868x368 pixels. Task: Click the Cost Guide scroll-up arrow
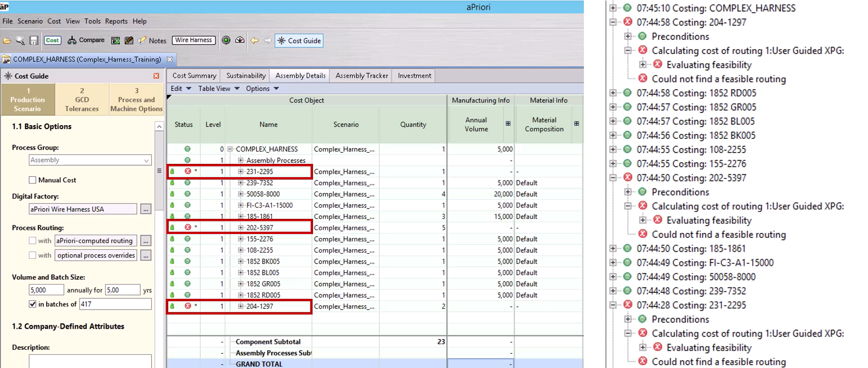[x=159, y=127]
